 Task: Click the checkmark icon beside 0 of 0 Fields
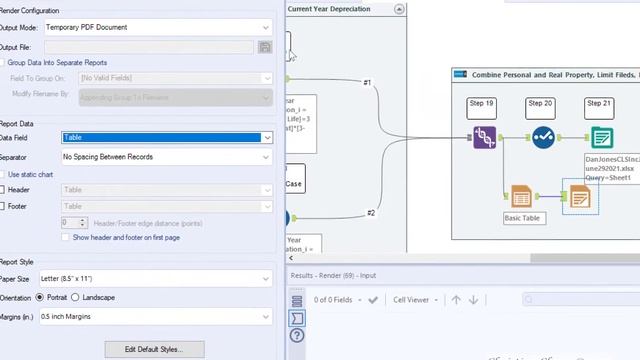pyautogui.click(x=373, y=300)
